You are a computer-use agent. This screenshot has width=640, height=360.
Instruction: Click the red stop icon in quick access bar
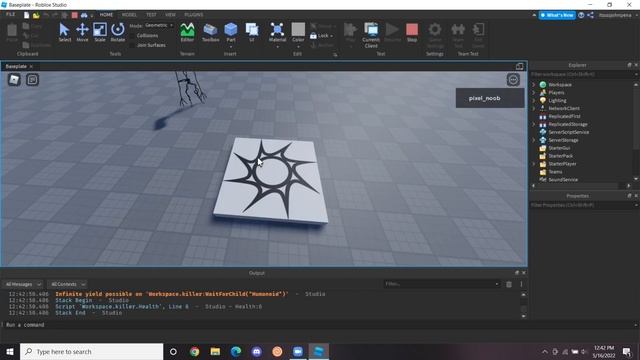click(x=74, y=15)
